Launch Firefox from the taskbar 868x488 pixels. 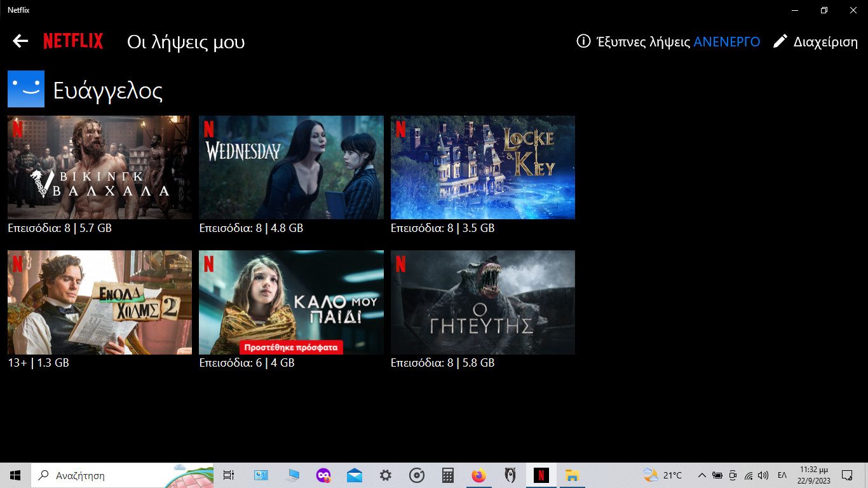pos(478,475)
